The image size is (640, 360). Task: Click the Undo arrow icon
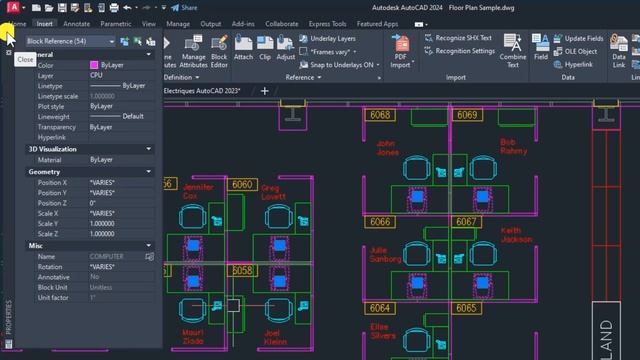[127, 7]
